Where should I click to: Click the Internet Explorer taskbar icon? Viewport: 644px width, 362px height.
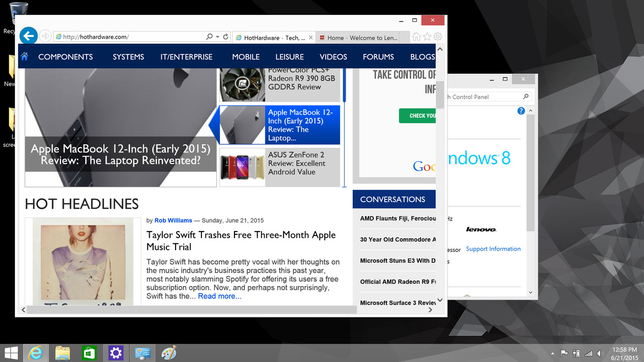click(x=36, y=353)
